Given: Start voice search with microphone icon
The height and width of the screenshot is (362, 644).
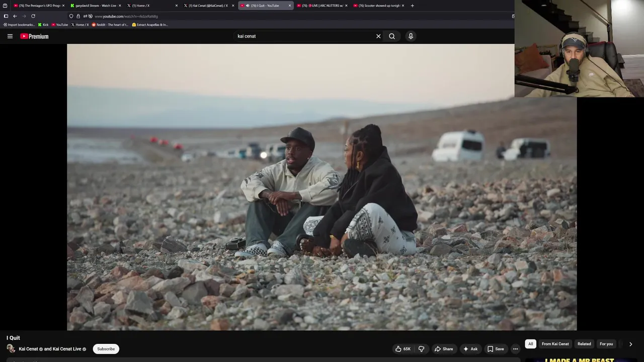Looking at the screenshot, I should (x=411, y=36).
